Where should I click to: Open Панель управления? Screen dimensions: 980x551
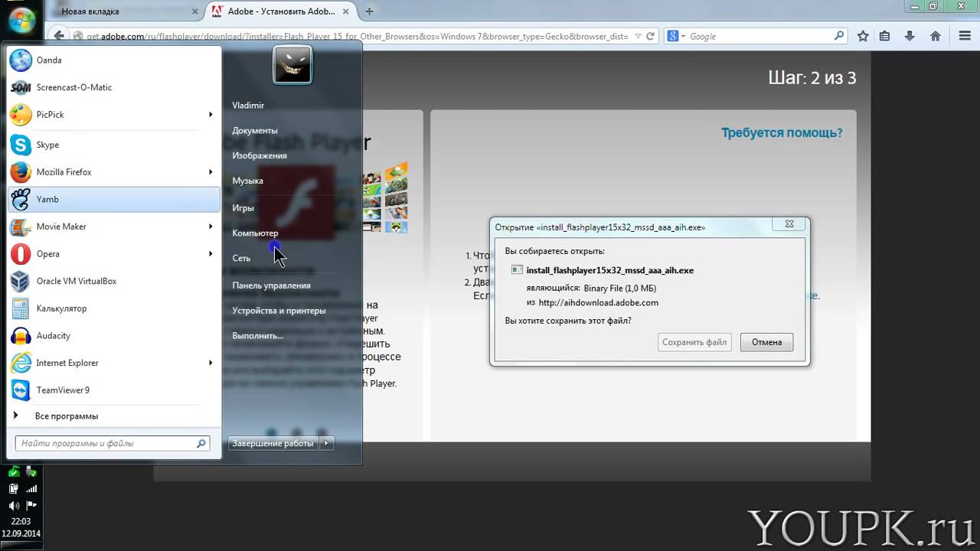(271, 285)
